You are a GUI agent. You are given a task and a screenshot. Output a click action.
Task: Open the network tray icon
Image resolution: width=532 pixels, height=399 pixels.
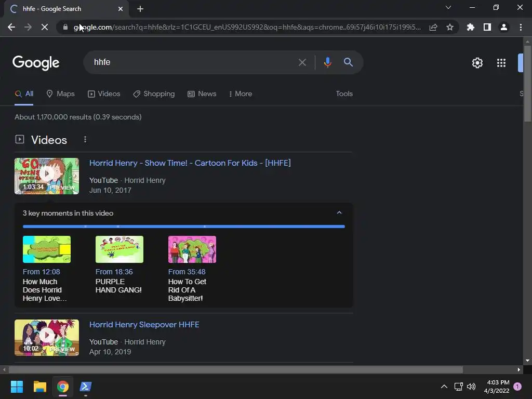click(x=458, y=387)
